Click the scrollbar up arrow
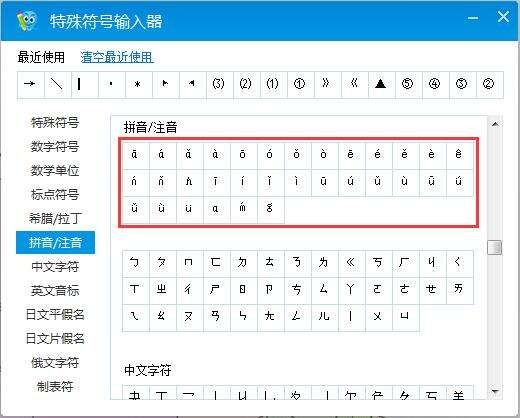Image resolution: width=520 pixels, height=418 pixels. pos(495,124)
